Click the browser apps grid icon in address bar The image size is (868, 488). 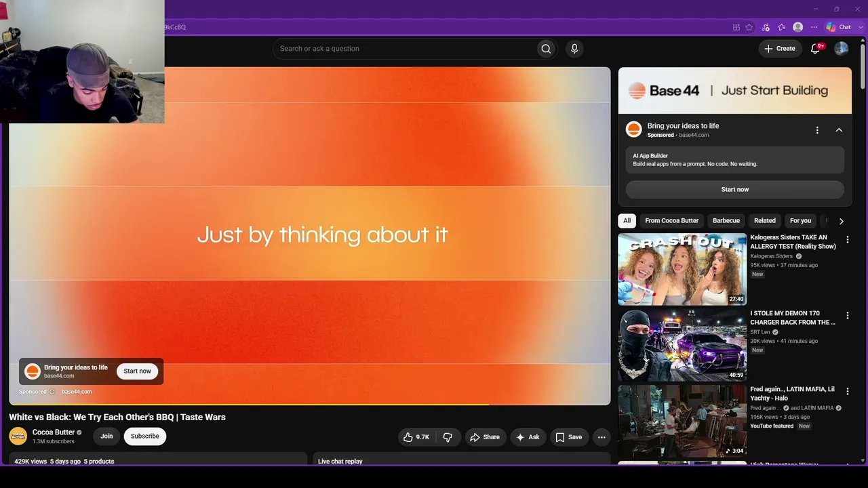pos(736,27)
